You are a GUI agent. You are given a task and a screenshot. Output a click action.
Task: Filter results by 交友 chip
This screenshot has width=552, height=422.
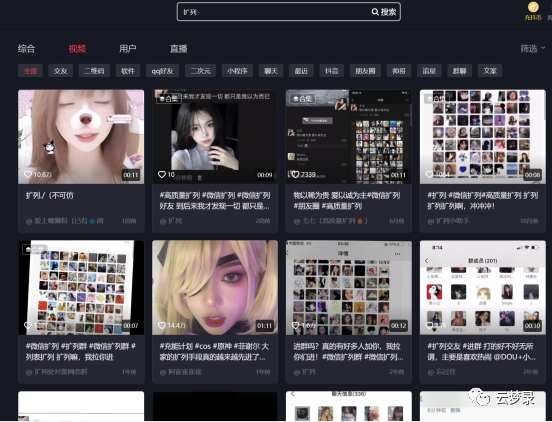point(61,71)
